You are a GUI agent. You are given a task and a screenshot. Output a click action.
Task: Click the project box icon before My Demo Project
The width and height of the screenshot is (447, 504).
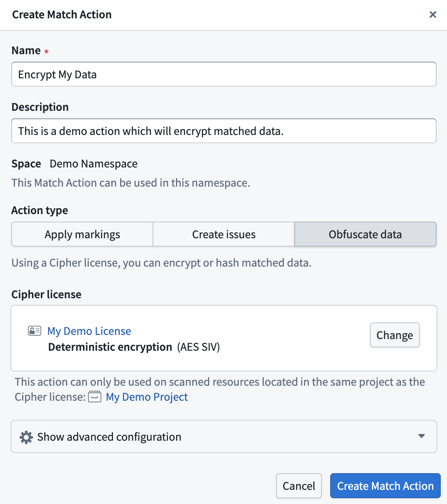pyautogui.click(x=95, y=397)
